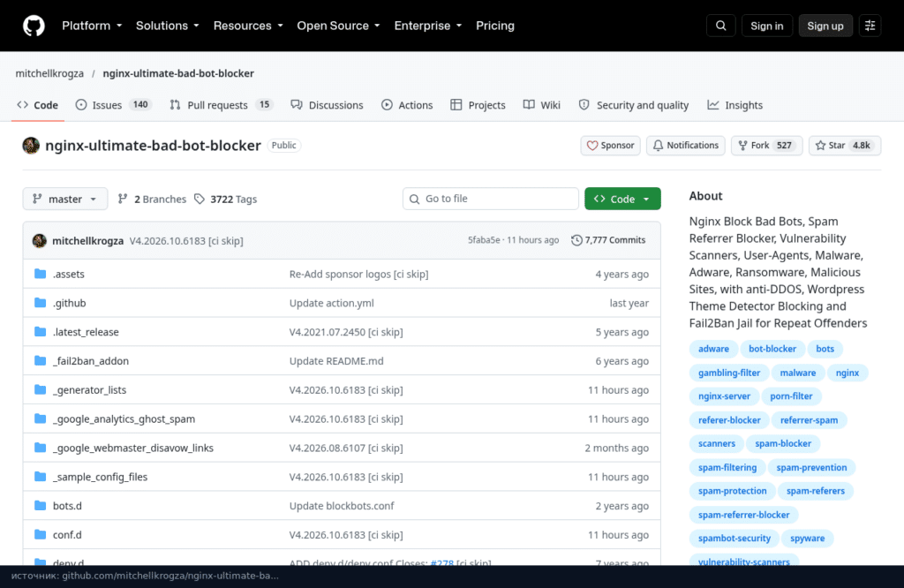Screen dimensions: 904x588
Task: Open the Discussions tab
Action: (327, 105)
